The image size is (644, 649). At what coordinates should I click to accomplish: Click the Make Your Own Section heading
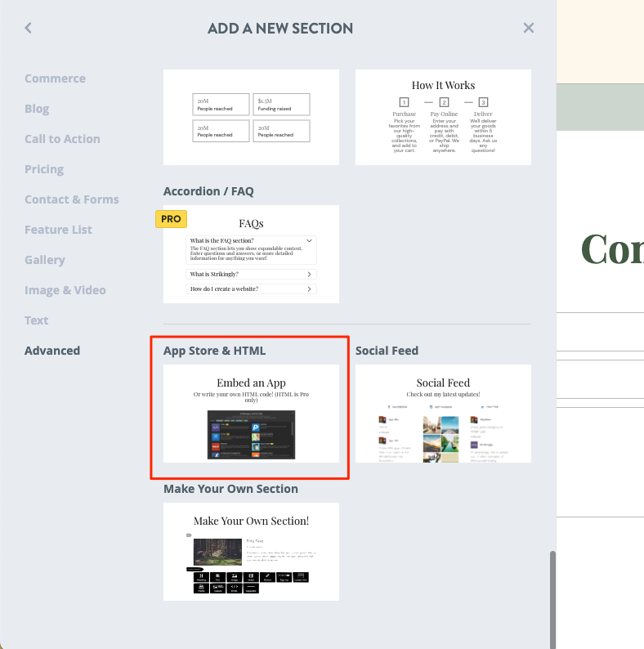click(x=231, y=489)
